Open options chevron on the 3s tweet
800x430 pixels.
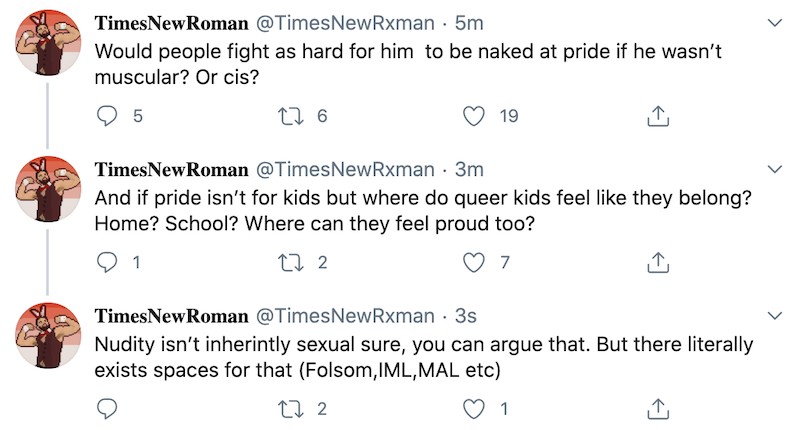pos(773,314)
